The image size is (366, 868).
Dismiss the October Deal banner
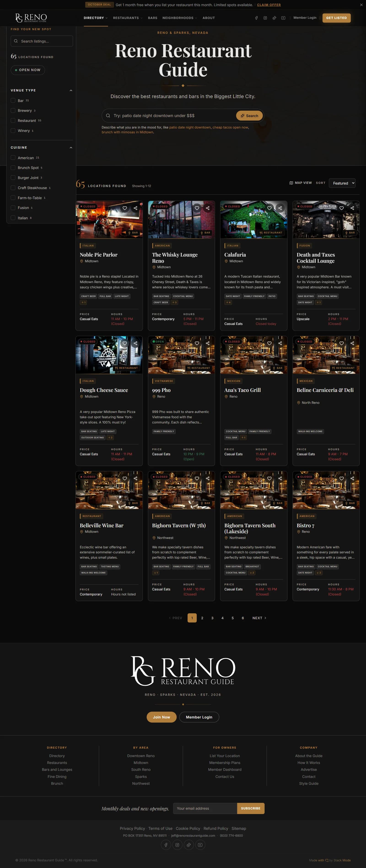click(361, 5)
